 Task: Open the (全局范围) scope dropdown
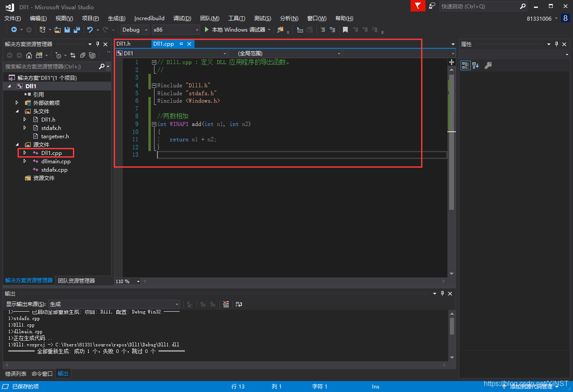point(285,53)
